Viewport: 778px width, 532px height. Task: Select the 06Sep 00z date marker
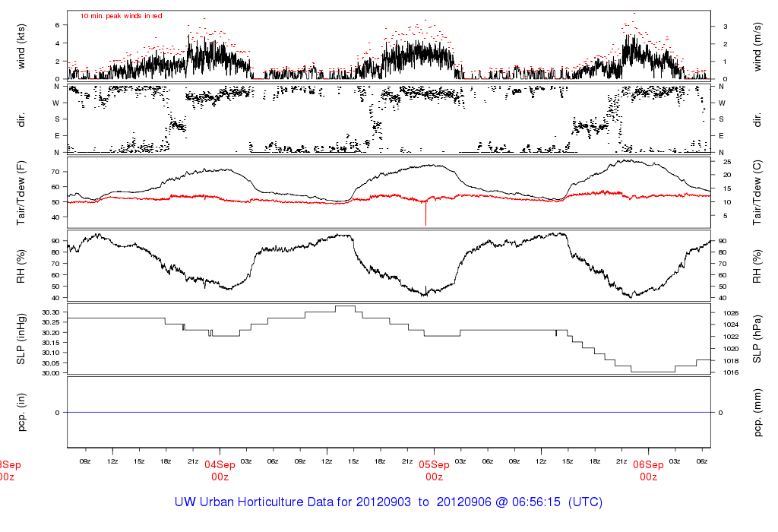[648, 470]
